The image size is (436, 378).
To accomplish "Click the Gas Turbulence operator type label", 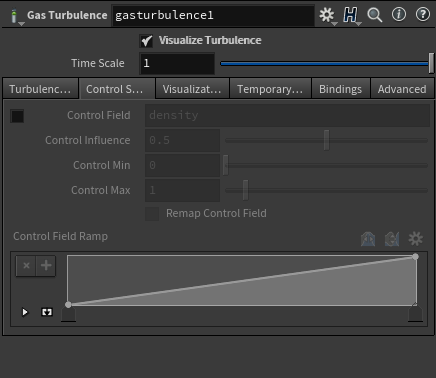I will 67,15.
